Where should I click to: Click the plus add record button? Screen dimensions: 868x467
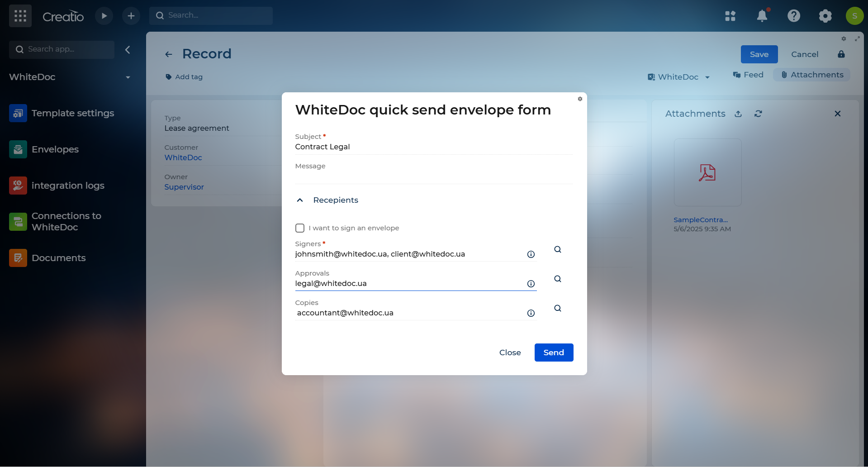click(131, 16)
